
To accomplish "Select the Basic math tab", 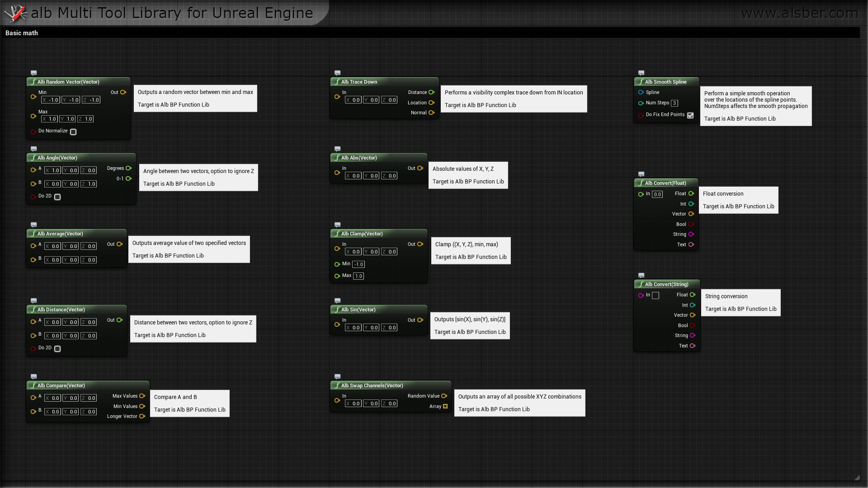I will [21, 33].
